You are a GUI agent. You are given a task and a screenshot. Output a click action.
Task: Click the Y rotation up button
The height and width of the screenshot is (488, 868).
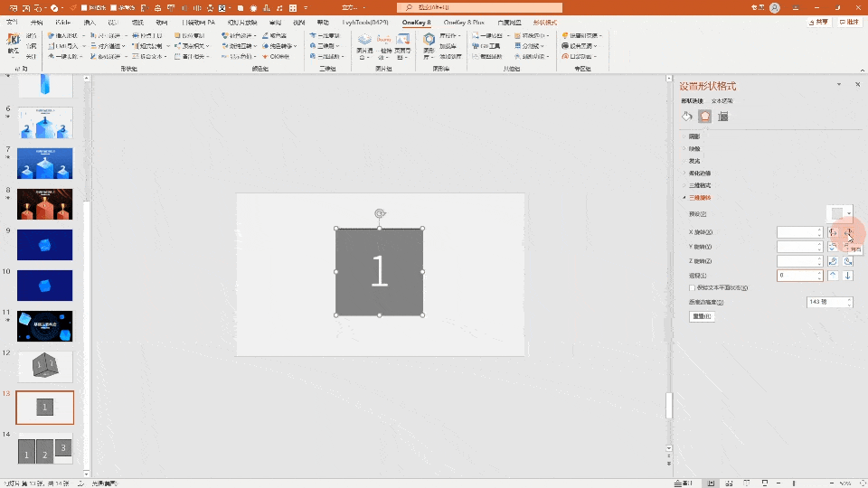pyautogui.click(x=833, y=247)
